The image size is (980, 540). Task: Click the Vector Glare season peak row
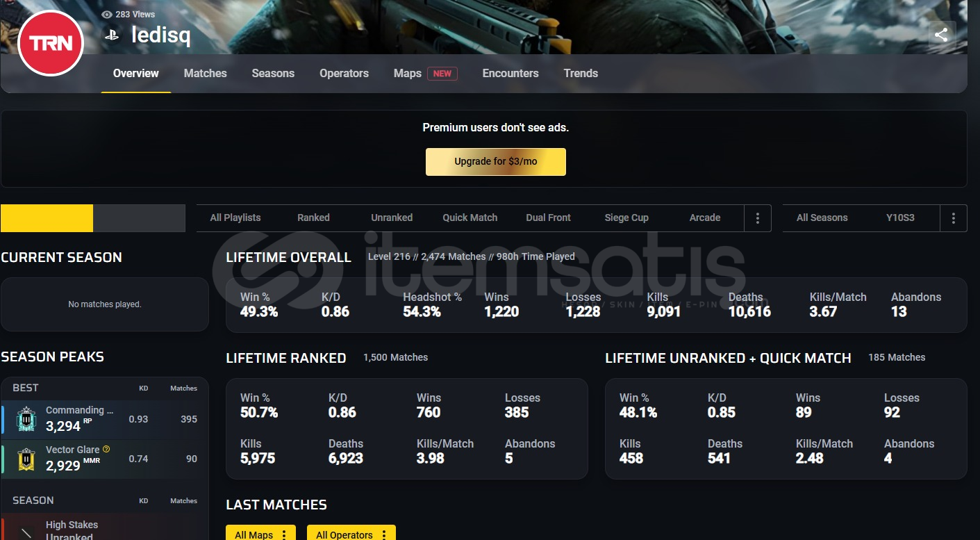(x=105, y=459)
